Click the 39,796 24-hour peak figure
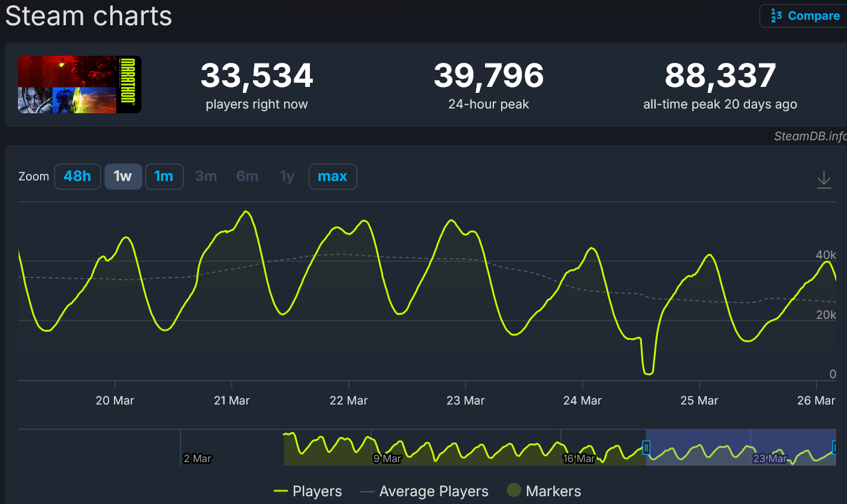Viewport: 847px width, 504px height. (x=489, y=76)
